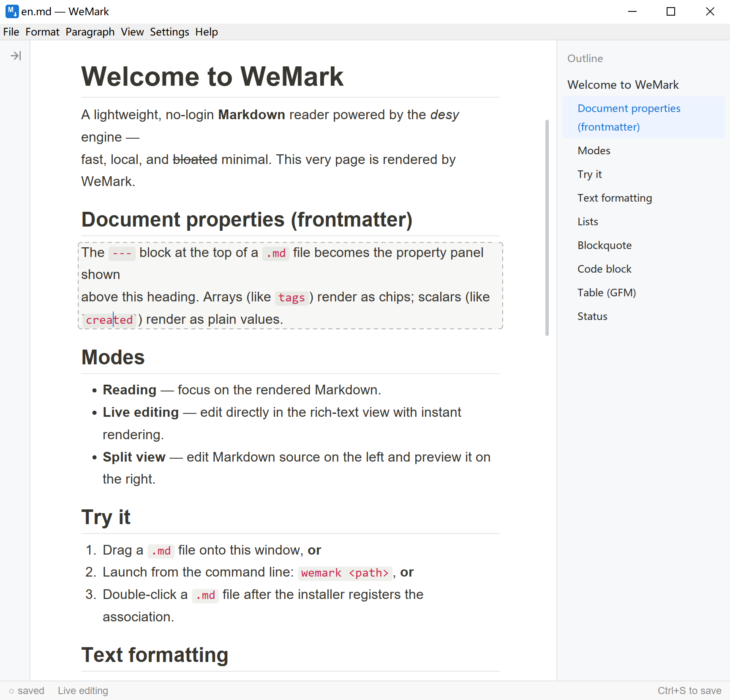Click the Ctrl+S to save hint
Viewport: 730px width, 700px height.
689,691
